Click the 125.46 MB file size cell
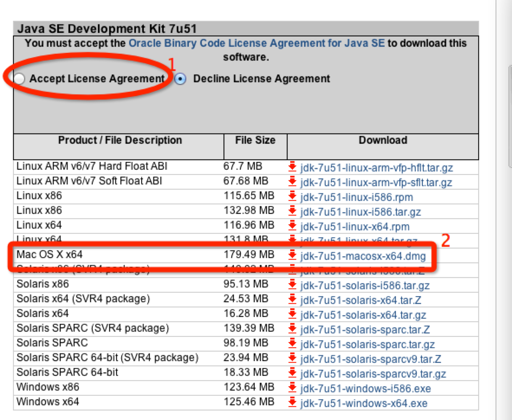Viewport: 512px width, 420px height. point(249,402)
